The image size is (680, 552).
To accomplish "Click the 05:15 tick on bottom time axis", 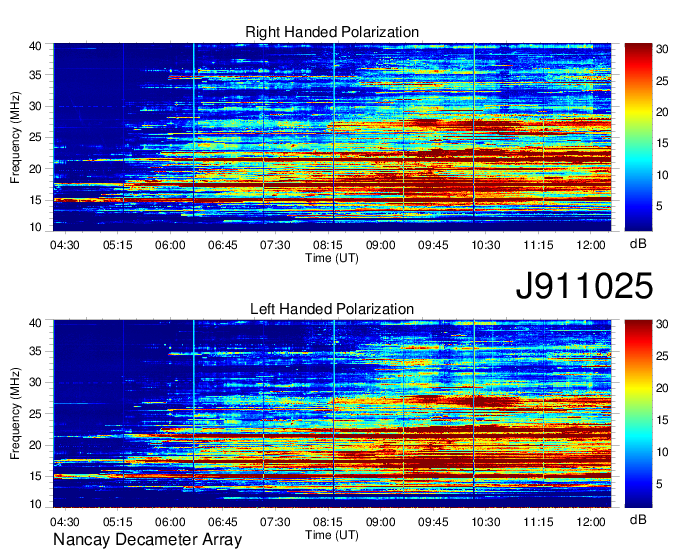I will click(x=118, y=522).
